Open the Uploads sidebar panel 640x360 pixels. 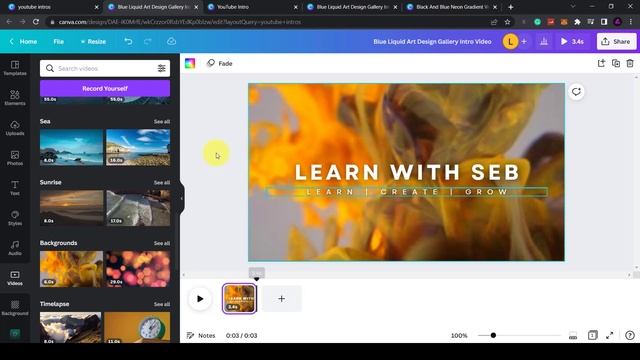[x=15, y=128]
